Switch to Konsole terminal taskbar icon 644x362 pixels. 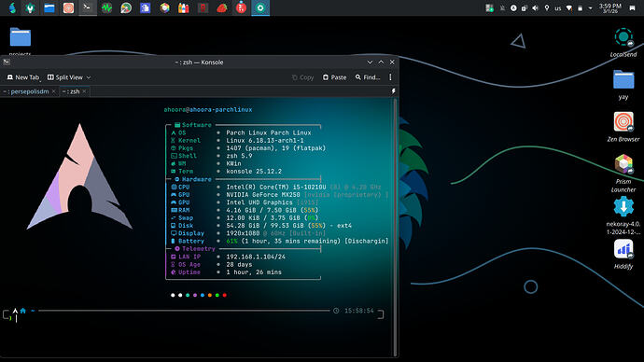click(x=87, y=7)
